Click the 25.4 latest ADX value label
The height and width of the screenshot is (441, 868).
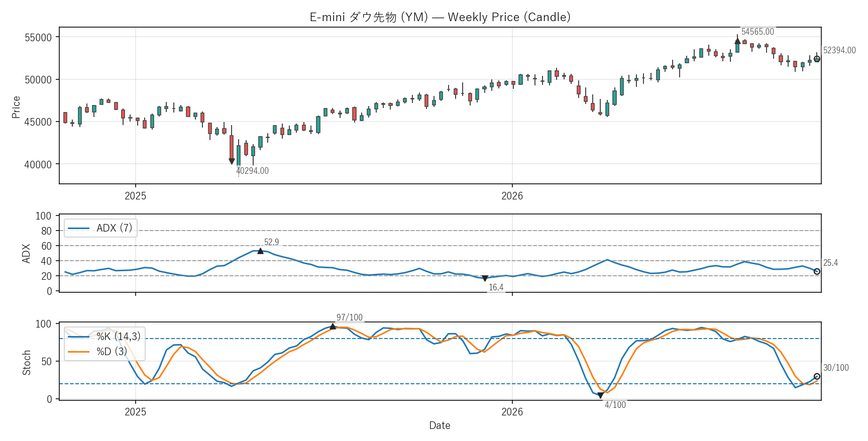(830, 263)
